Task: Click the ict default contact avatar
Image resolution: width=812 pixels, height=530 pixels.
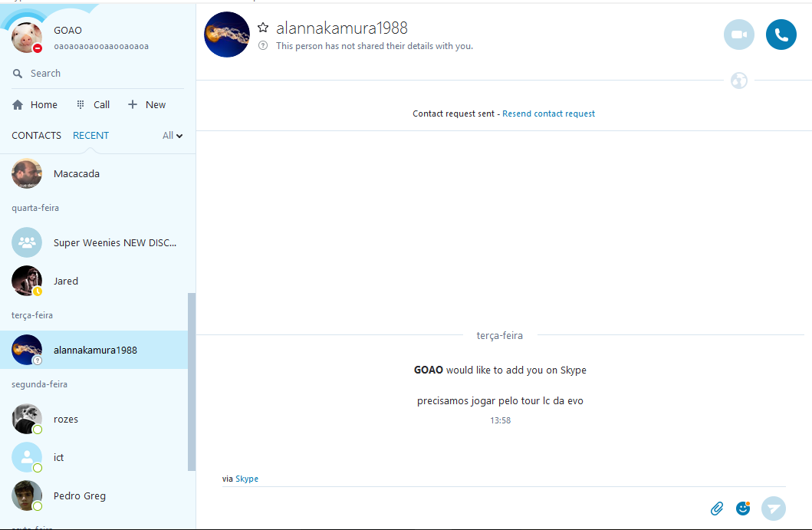Action: point(26,457)
